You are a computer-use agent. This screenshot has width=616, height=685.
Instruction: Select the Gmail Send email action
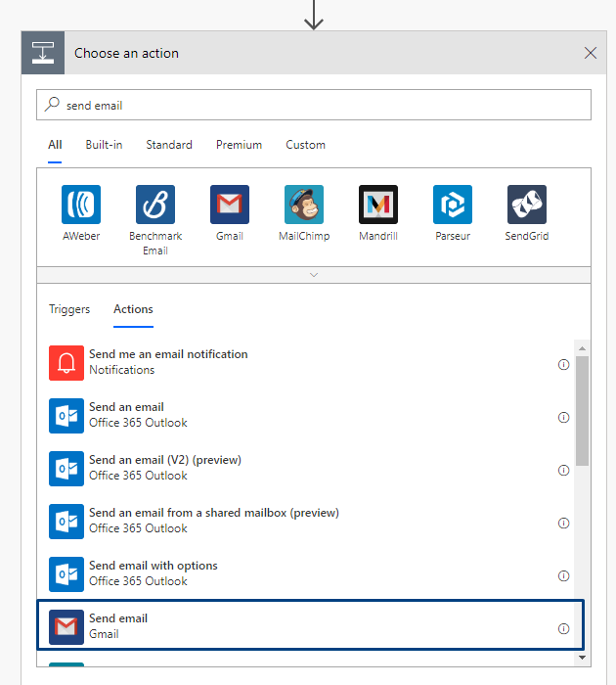[x=310, y=625]
